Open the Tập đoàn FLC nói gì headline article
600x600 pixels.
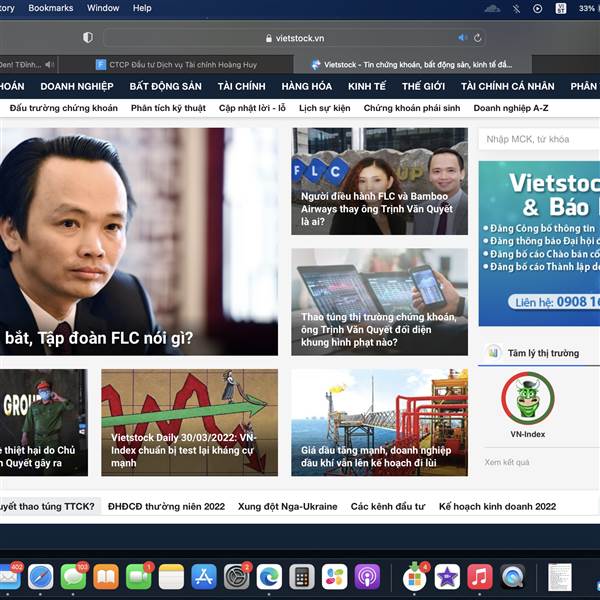coord(139,241)
